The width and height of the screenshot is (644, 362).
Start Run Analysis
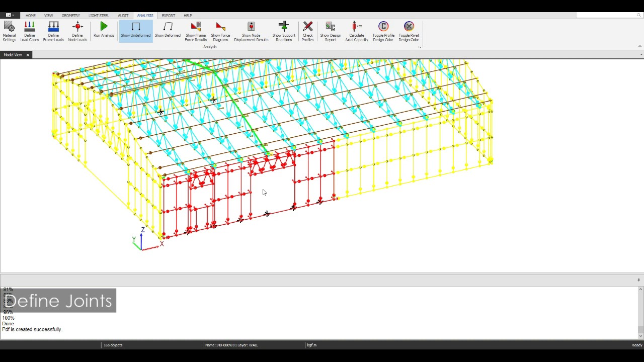[104, 30]
